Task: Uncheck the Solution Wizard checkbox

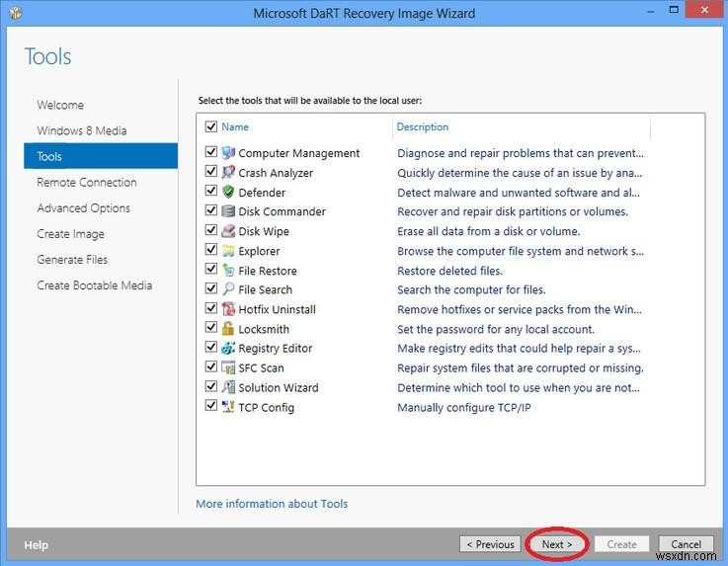Action: (210, 386)
